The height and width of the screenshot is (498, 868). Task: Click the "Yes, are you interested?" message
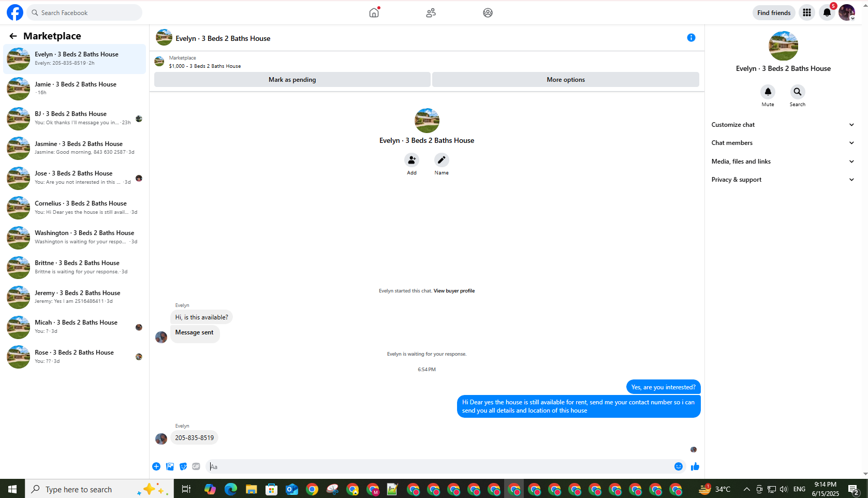coord(663,387)
